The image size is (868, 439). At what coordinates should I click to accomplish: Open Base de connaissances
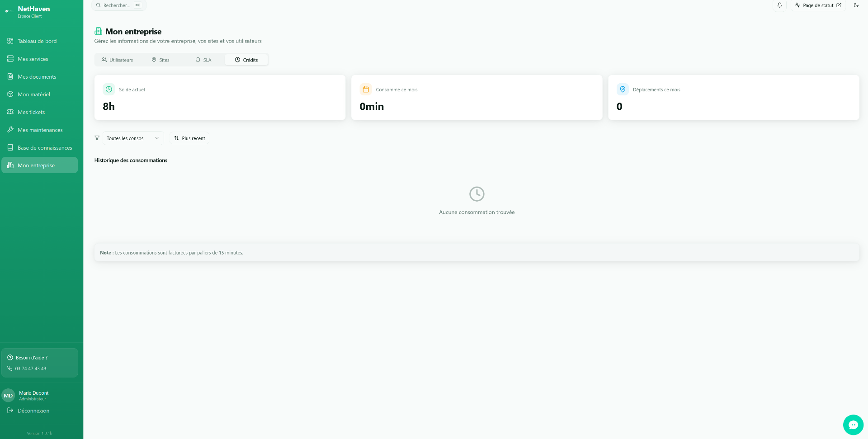click(x=40, y=148)
